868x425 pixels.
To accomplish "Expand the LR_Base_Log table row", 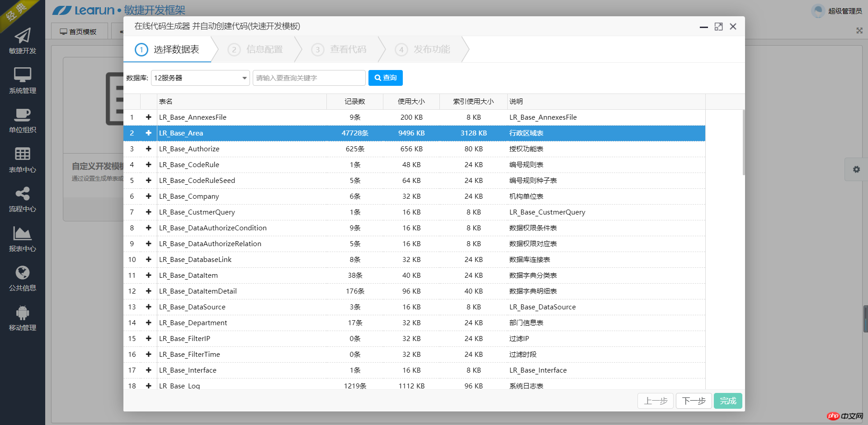I will point(148,386).
